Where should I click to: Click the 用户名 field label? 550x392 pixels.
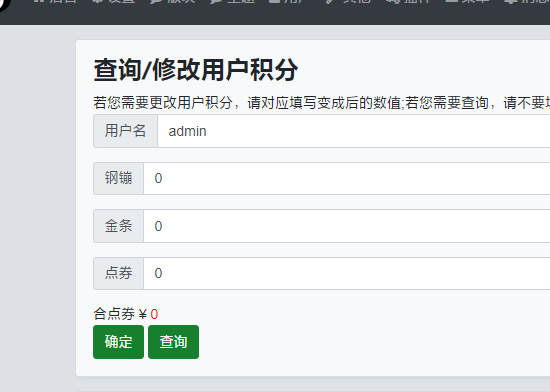125,131
